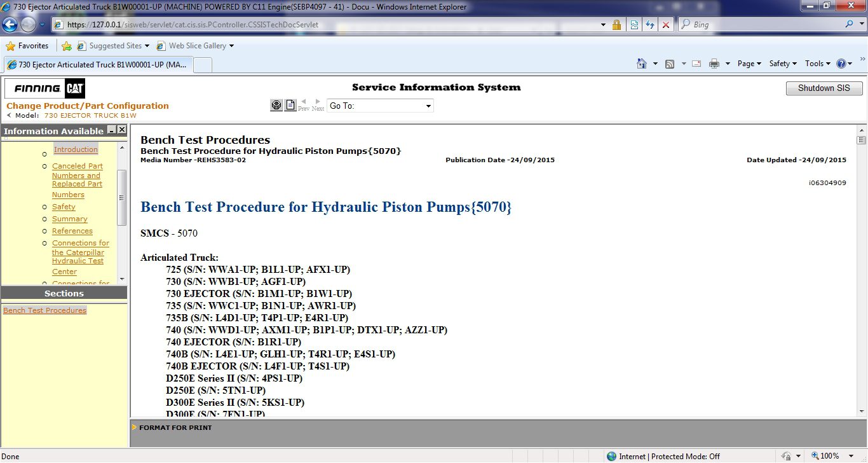The width and height of the screenshot is (868, 463).
Task: Click the 'Media Number -REHS3583-02' text
Action: (x=193, y=160)
